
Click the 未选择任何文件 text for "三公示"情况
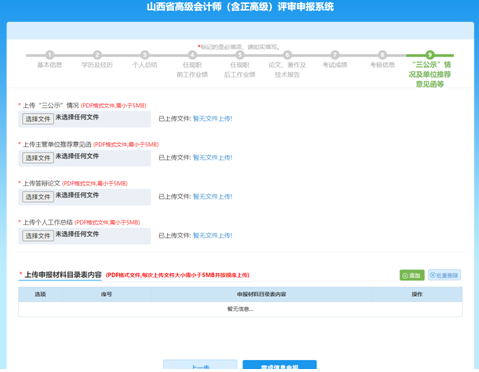77,117
